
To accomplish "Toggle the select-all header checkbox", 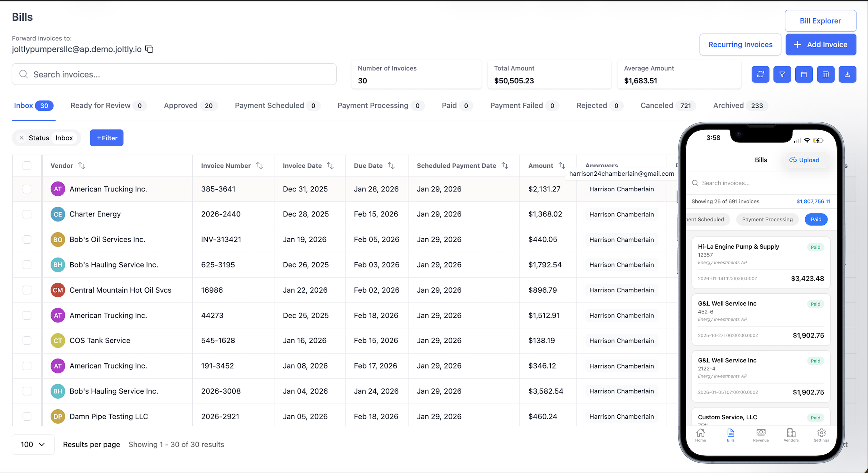I will (x=27, y=166).
